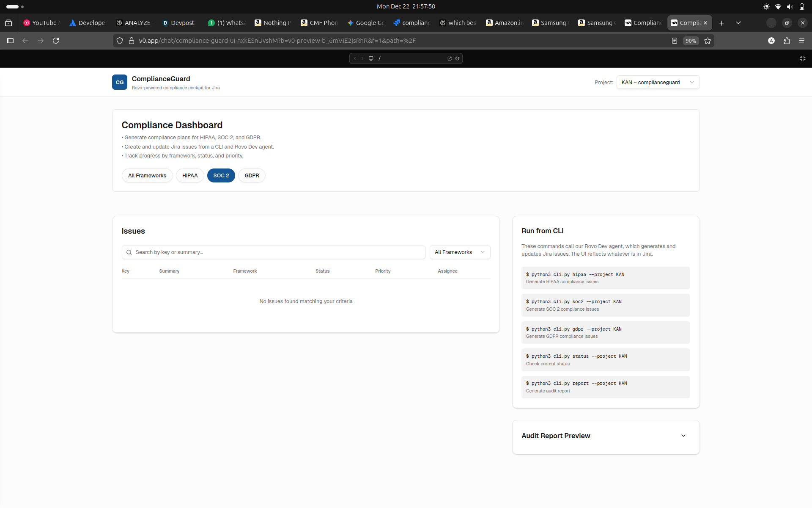Select the HIPAA framework filter chip
This screenshot has height=508, width=812.
(190, 175)
